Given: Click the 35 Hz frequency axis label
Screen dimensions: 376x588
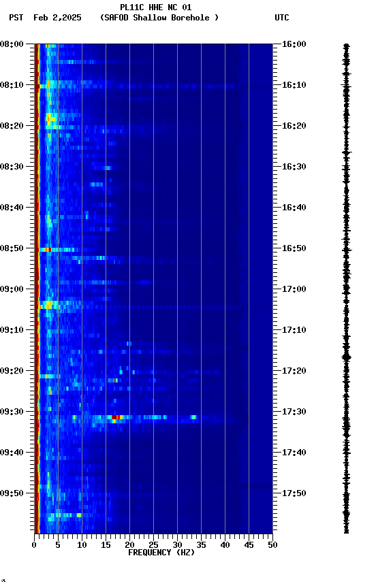Looking at the screenshot, I should (x=201, y=545).
